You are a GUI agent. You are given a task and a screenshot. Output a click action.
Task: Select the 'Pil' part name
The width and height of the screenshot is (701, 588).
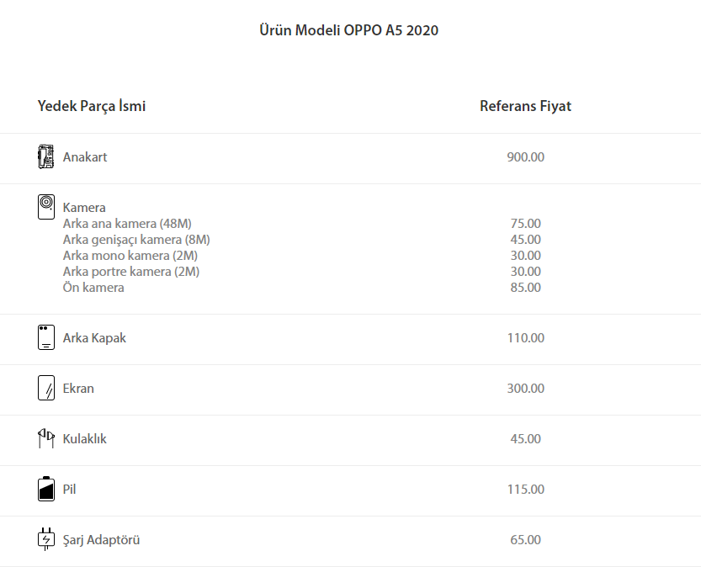click(x=69, y=490)
